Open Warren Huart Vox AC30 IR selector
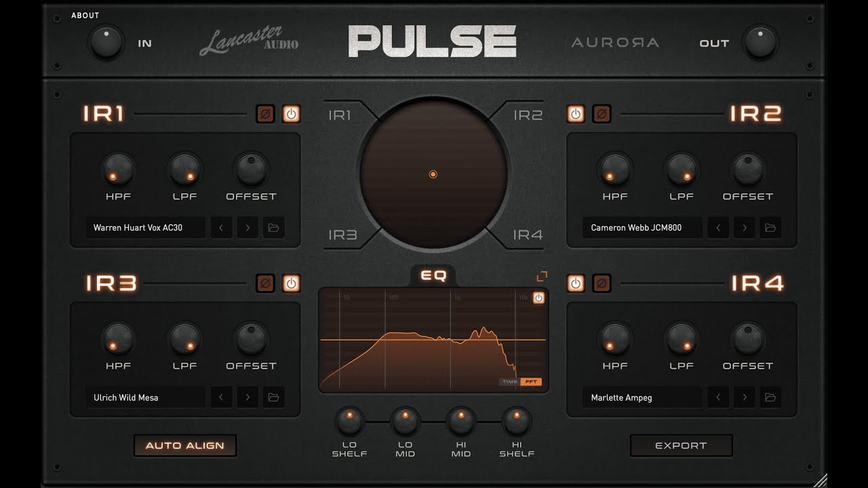Image resolution: width=868 pixels, height=488 pixels. tap(145, 228)
